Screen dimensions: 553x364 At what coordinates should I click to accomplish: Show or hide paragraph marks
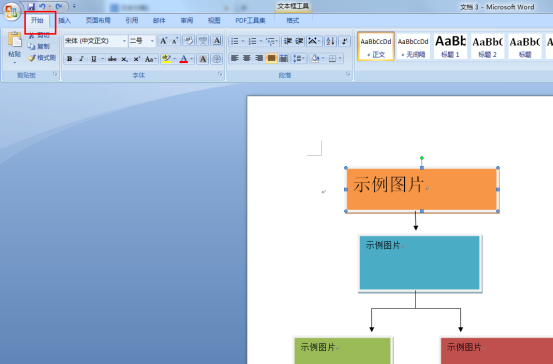click(345, 41)
